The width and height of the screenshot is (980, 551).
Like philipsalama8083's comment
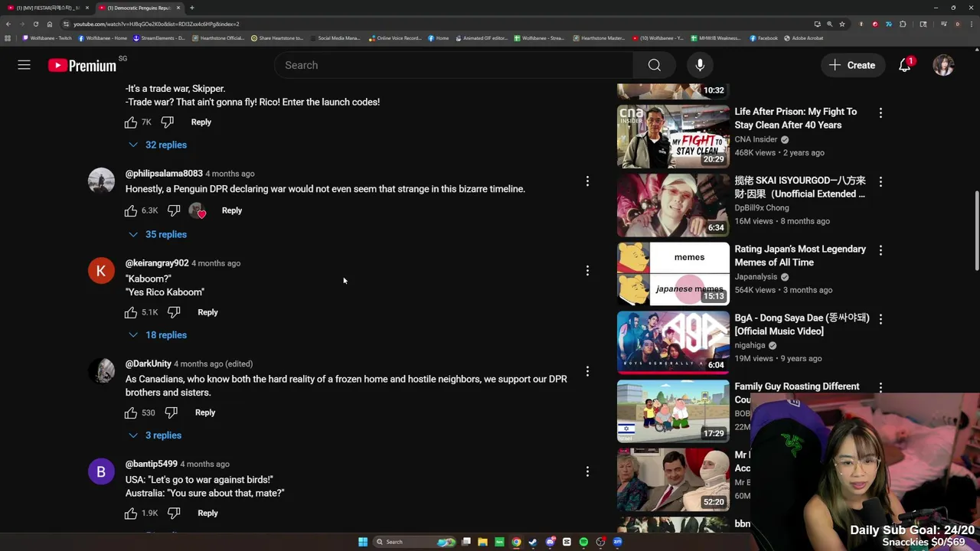(x=131, y=210)
